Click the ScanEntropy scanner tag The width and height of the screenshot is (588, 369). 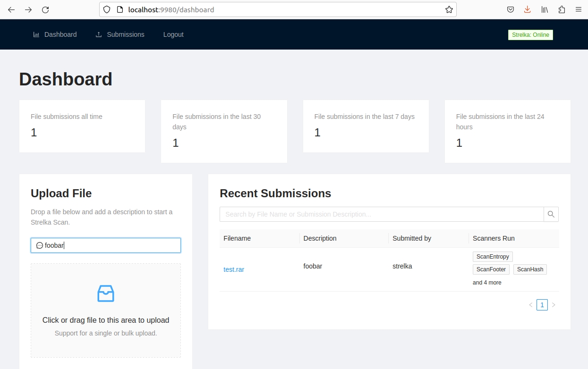tap(493, 257)
